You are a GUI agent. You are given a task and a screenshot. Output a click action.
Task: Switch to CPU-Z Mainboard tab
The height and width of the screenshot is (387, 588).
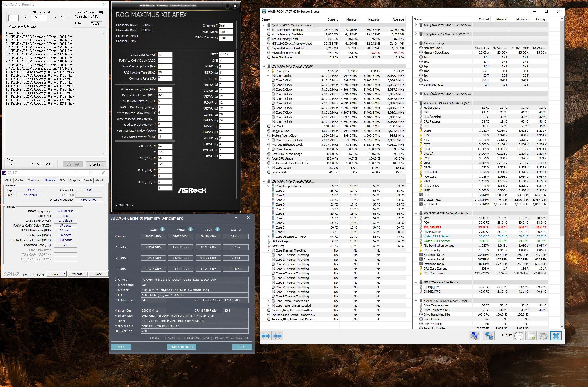[x=35, y=180]
